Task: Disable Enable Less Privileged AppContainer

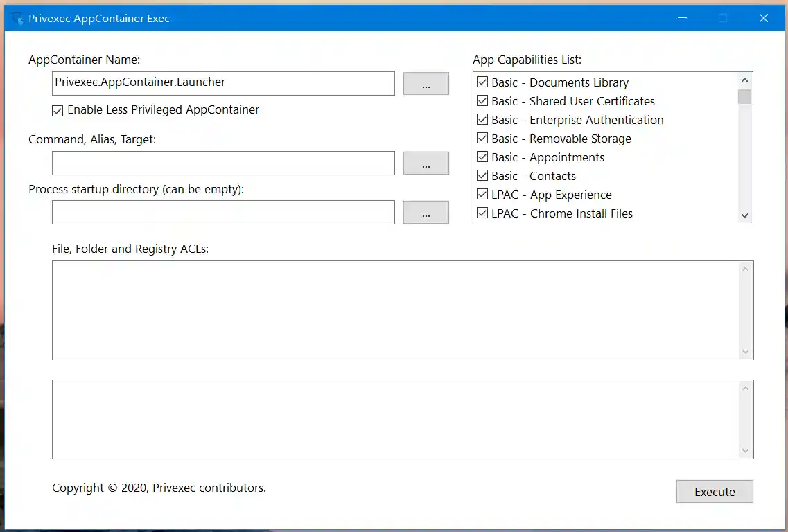Action: [x=57, y=110]
